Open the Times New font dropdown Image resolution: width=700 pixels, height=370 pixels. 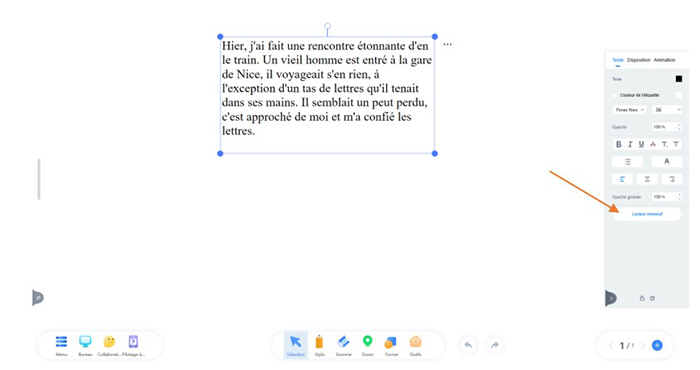[629, 110]
